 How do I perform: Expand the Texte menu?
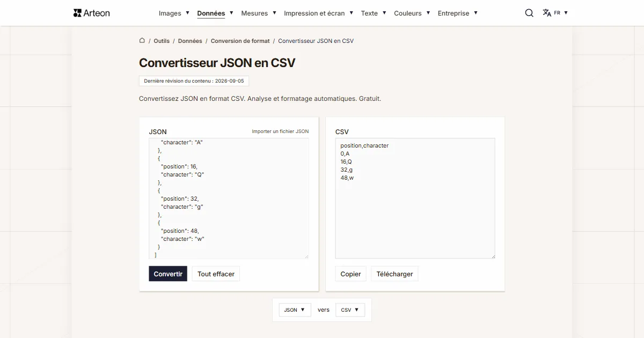374,13
